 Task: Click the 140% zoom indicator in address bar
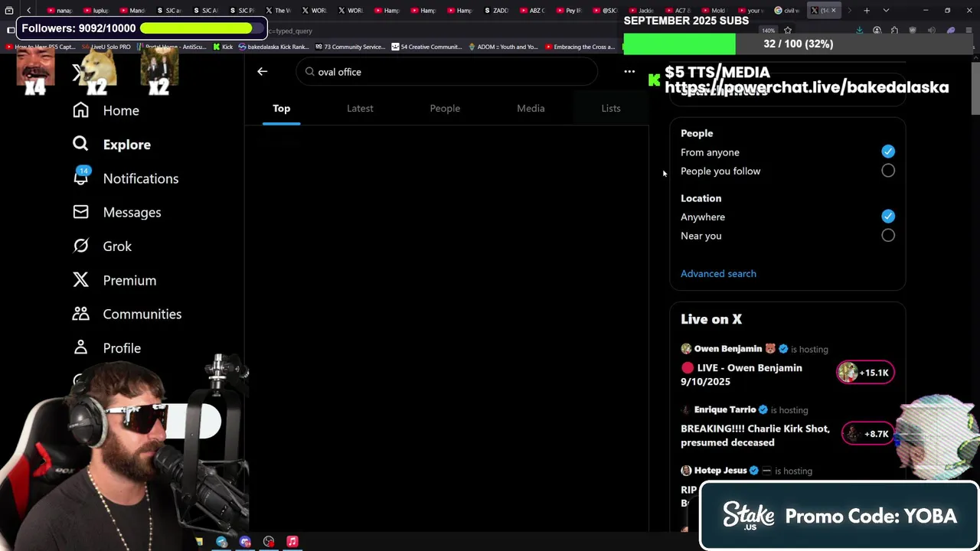click(x=768, y=31)
